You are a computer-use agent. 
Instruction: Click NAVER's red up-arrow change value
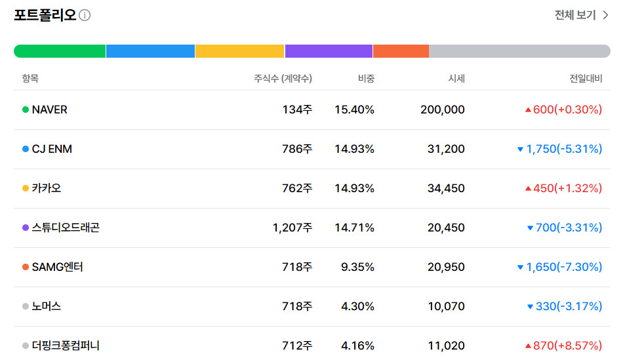[563, 110]
